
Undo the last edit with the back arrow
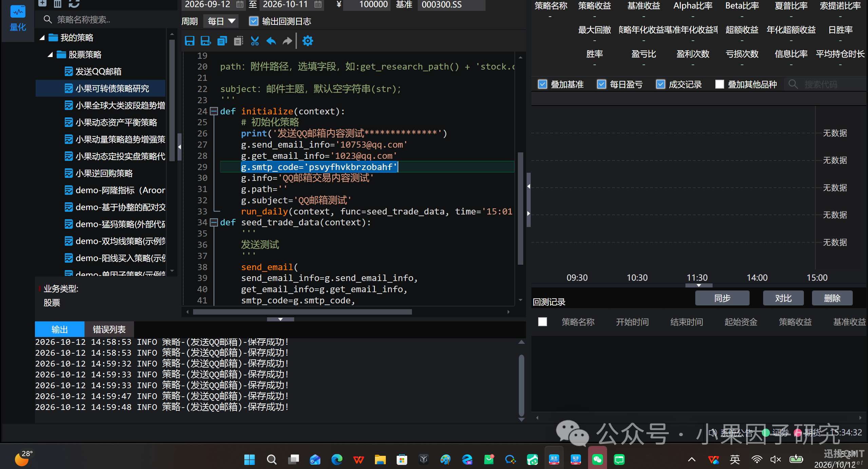pyautogui.click(x=271, y=41)
